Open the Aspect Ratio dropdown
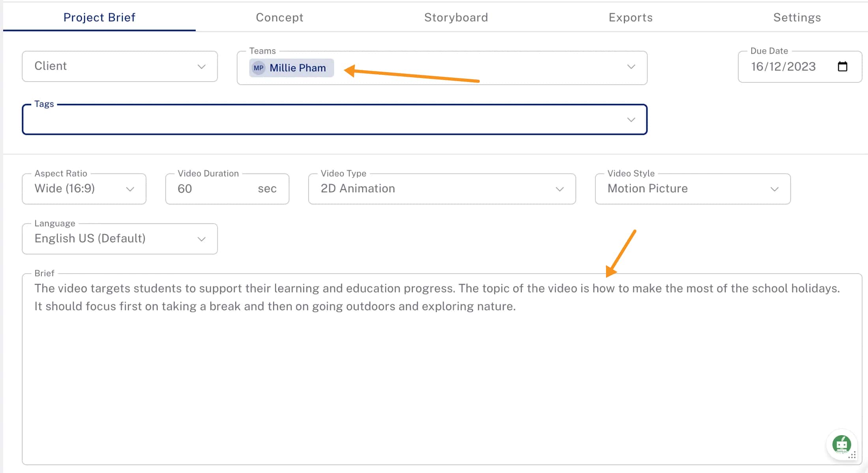The image size is (868, 473). pyautogui.click(x=130, y=189)
